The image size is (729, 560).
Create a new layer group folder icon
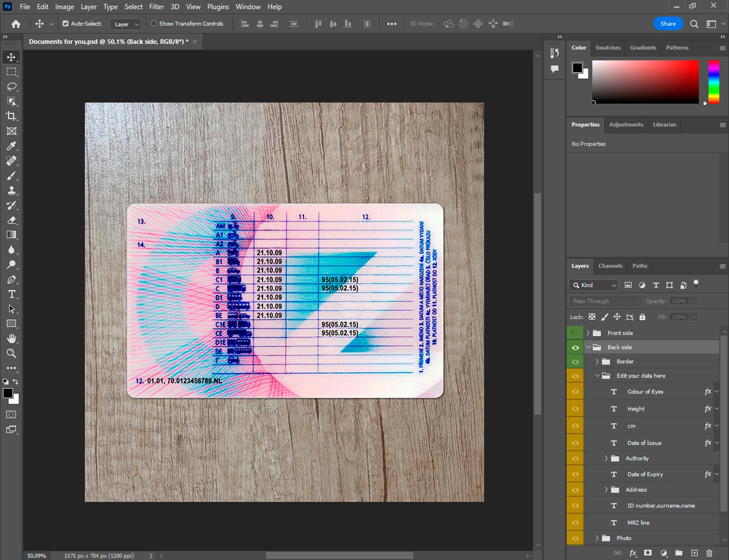pos(678,553)
